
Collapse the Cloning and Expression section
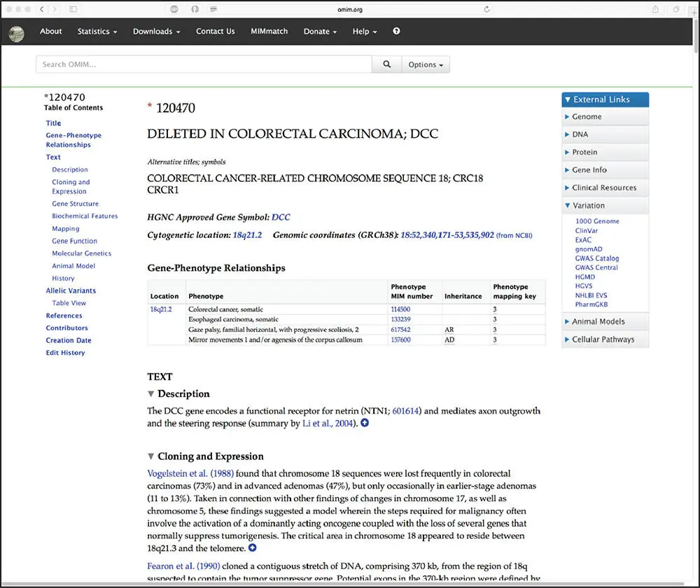pos(152,457)
